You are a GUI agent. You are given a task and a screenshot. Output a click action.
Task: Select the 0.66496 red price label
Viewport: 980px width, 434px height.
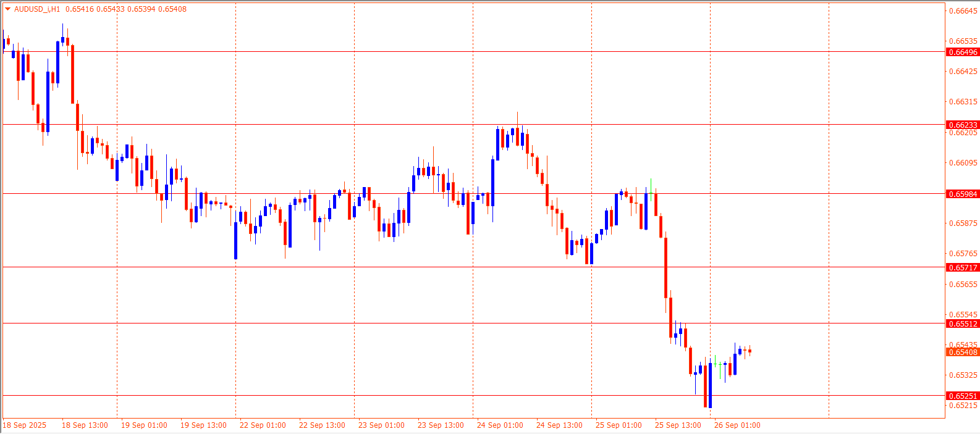click(x=963, y=52)
